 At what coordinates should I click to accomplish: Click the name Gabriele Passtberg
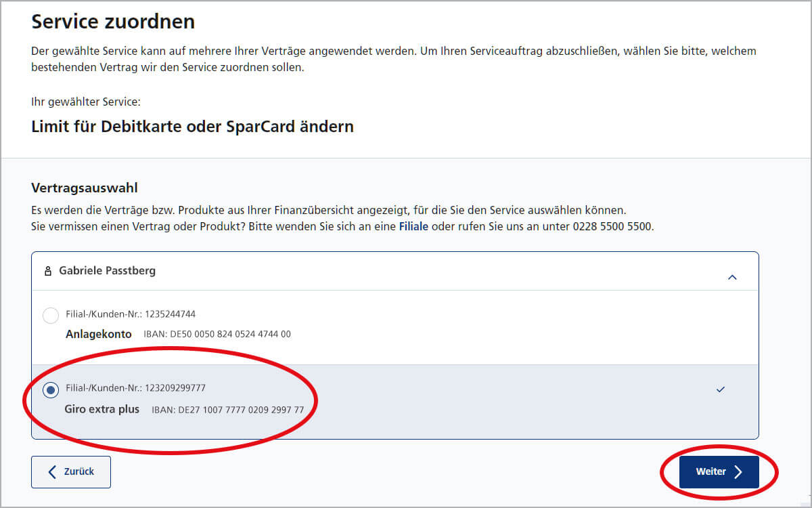[x=107, y=271]
